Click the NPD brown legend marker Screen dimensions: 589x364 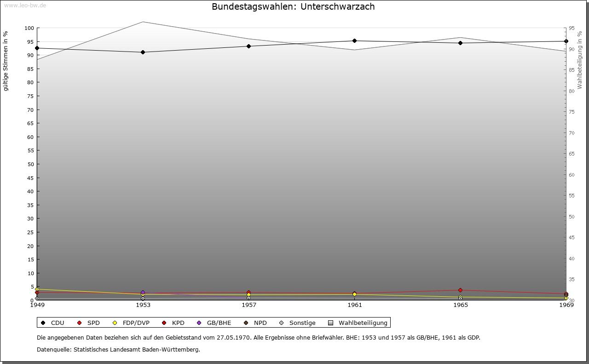tap(246, 323)
